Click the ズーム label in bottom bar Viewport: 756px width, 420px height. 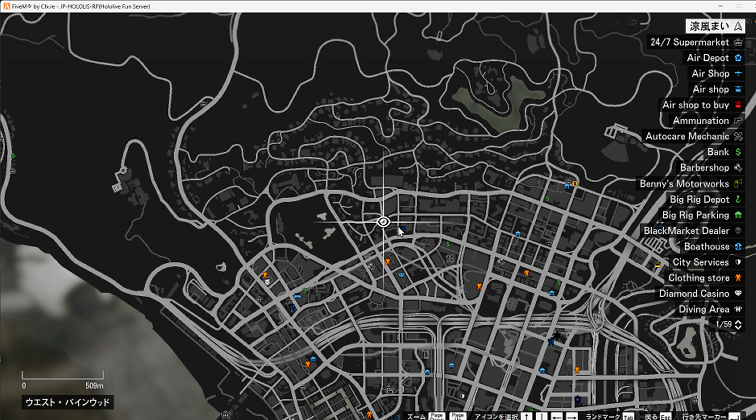[x=416, y=417]
